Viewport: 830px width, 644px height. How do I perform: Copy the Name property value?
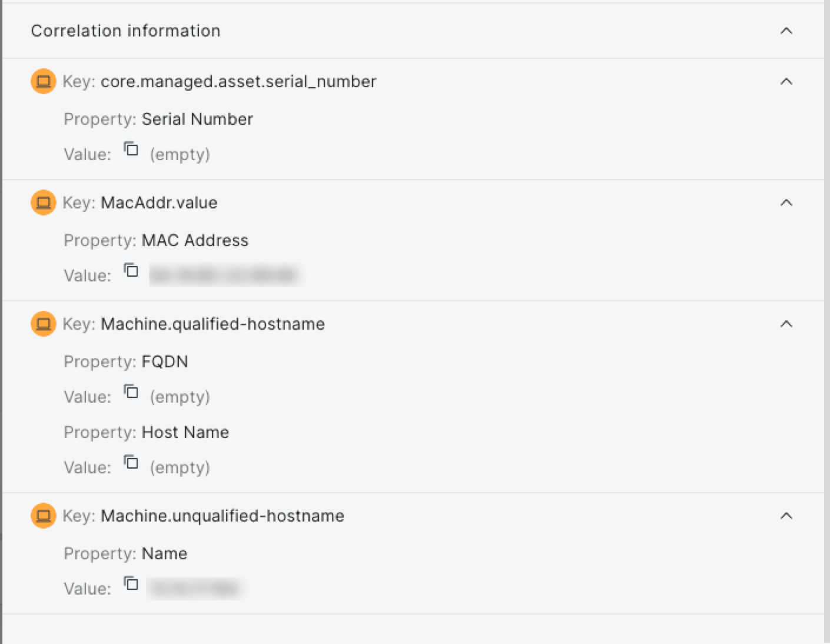(x=131, y=584)
